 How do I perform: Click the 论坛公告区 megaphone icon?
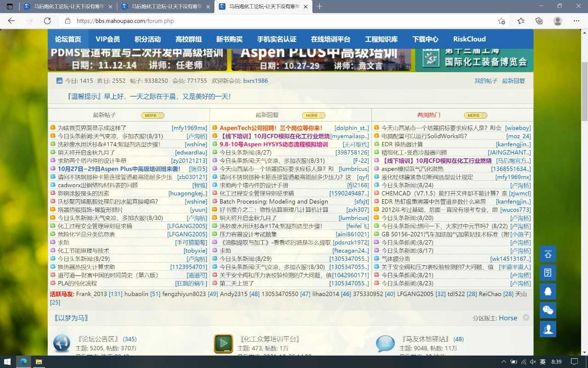[x=62, y=344]
